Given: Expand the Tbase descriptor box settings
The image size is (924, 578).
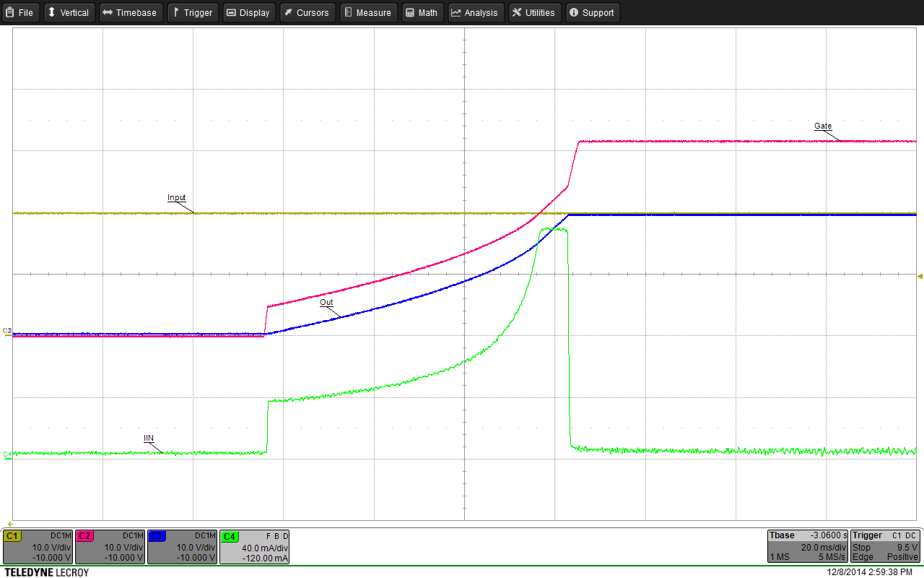Looking at the screenshot, I should pyautogui.click(x=806, y=547).
